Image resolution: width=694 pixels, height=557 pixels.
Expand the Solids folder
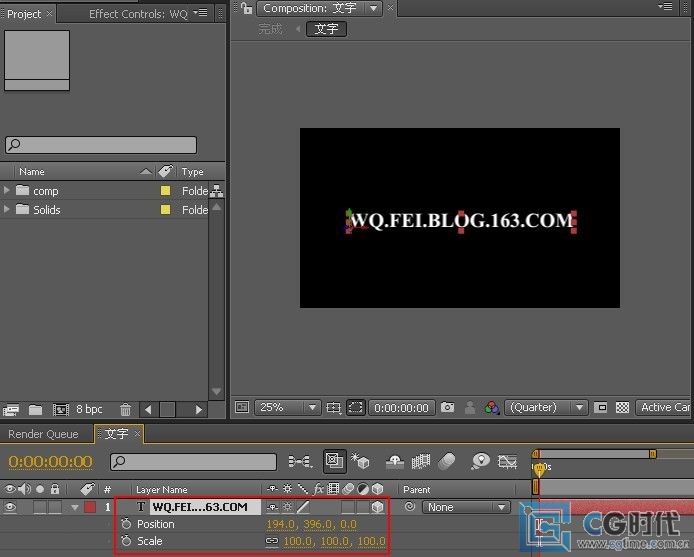pyautogui.click(x=6, y=209)
